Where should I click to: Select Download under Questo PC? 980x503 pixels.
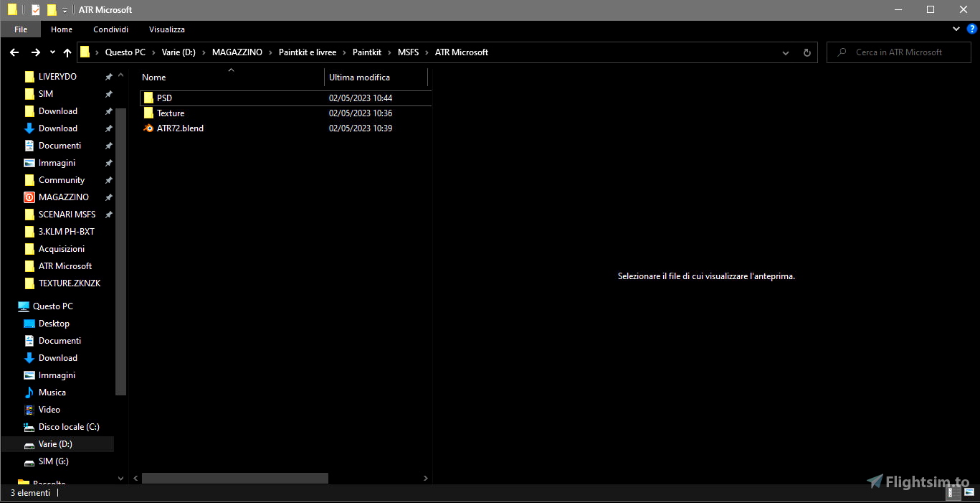[x=58, y=358]
